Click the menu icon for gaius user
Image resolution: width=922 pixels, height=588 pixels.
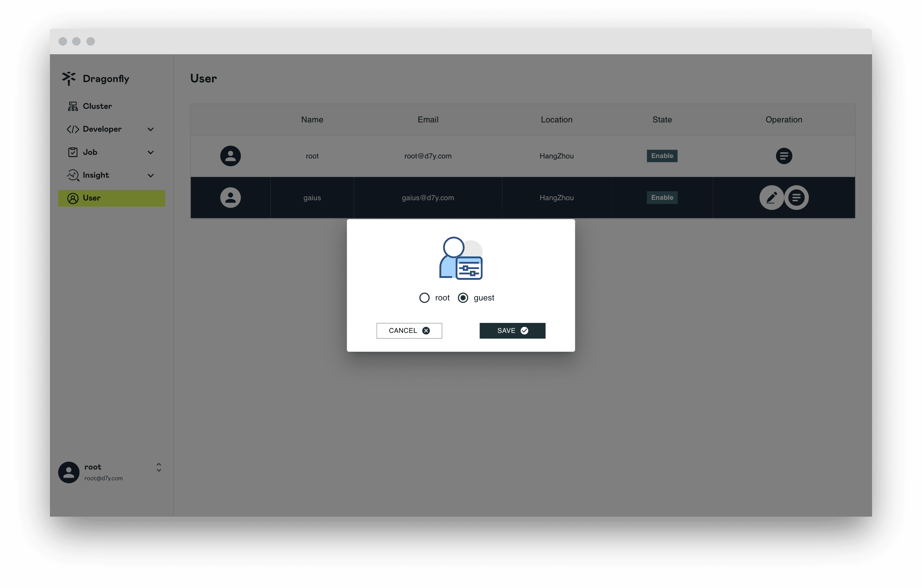tap(796, 197)
